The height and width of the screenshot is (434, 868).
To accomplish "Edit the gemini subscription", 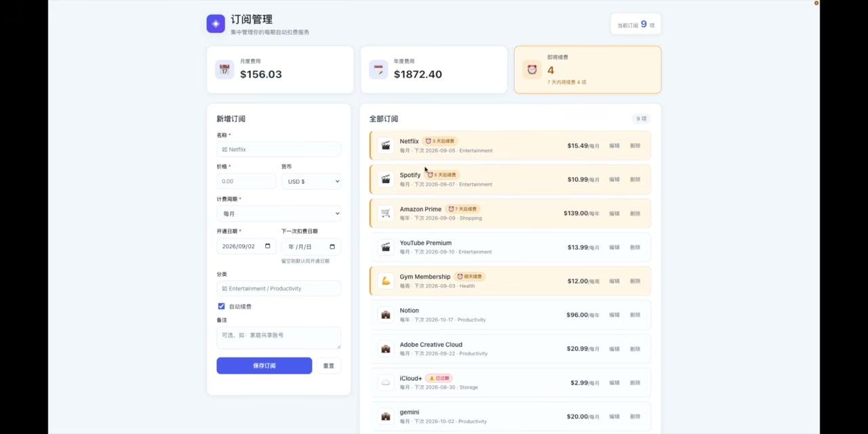I will tap(614, 417).
